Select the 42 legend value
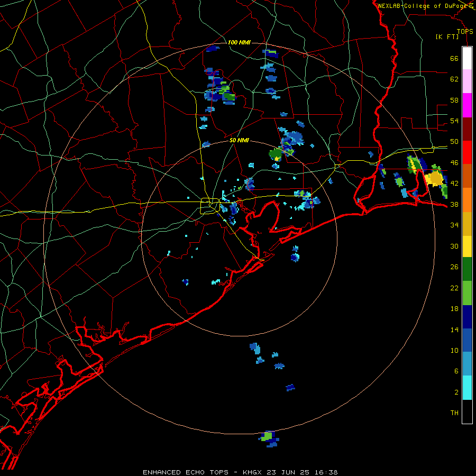The width and height of the screenshot is (476, 476). pyautogui.click(x=454, y=184)
